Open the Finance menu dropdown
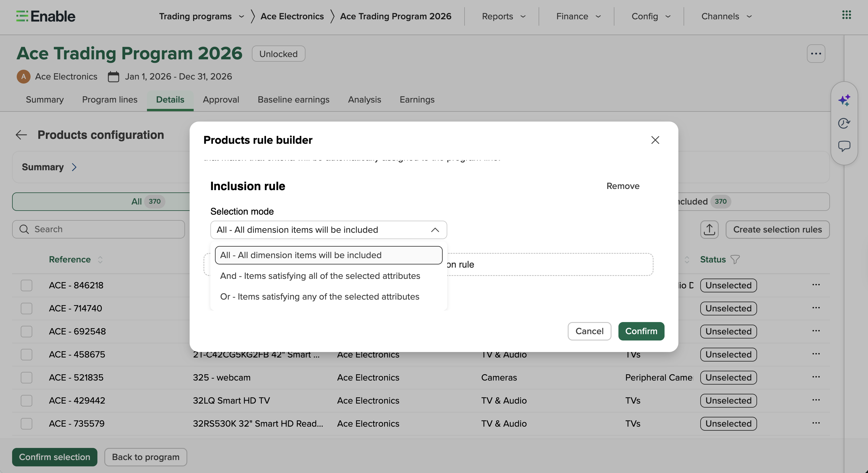 click(x=578, y=16)
